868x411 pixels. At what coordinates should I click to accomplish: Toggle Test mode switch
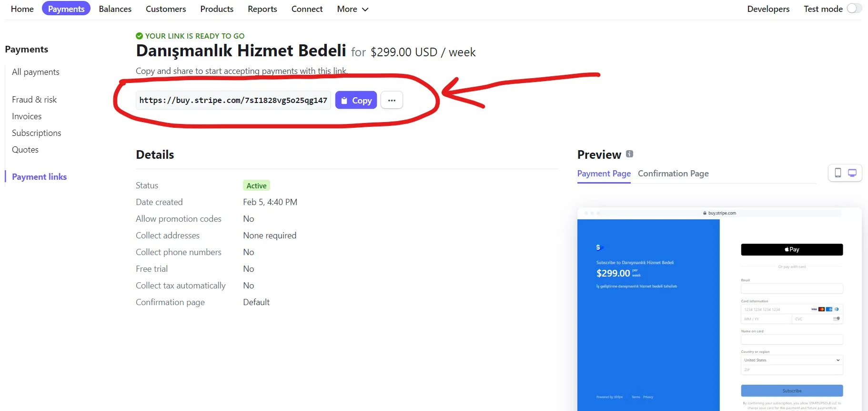coord(854,9)
